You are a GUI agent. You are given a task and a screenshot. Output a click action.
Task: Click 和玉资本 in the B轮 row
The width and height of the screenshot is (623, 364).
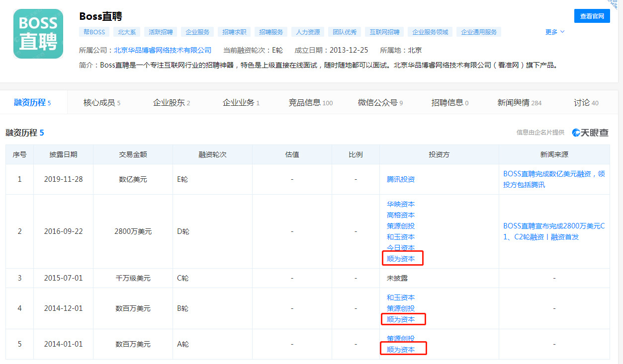coord(401,297)
